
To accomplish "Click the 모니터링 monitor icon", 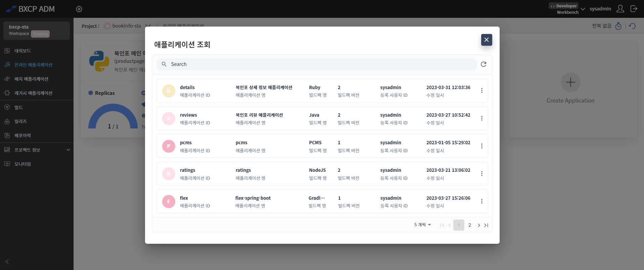I will (7, 164).
